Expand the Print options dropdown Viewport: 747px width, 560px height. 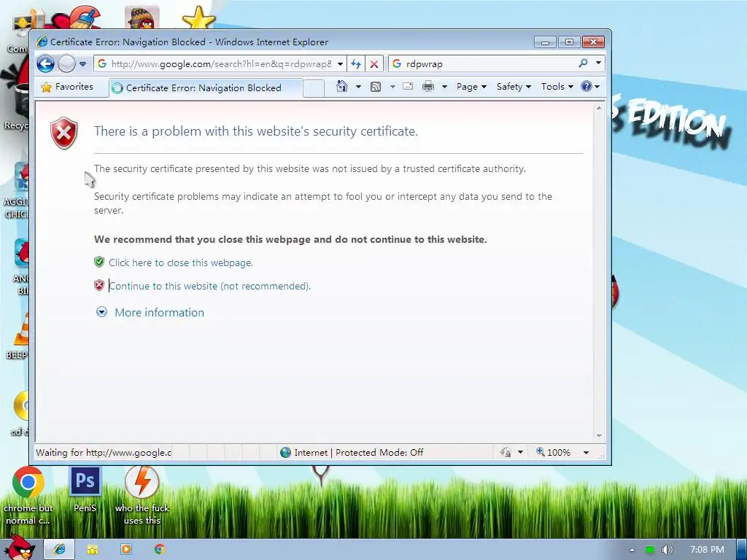(x=444, y=87)
